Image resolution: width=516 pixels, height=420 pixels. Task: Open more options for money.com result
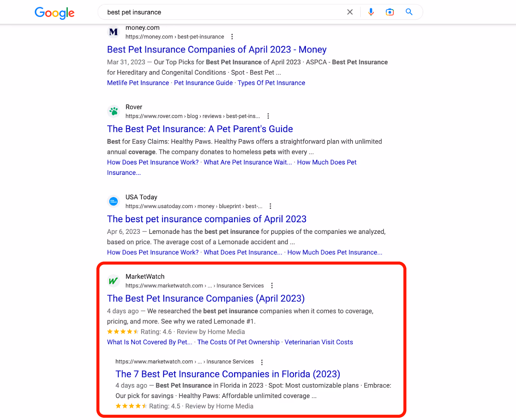pos(232,37)
